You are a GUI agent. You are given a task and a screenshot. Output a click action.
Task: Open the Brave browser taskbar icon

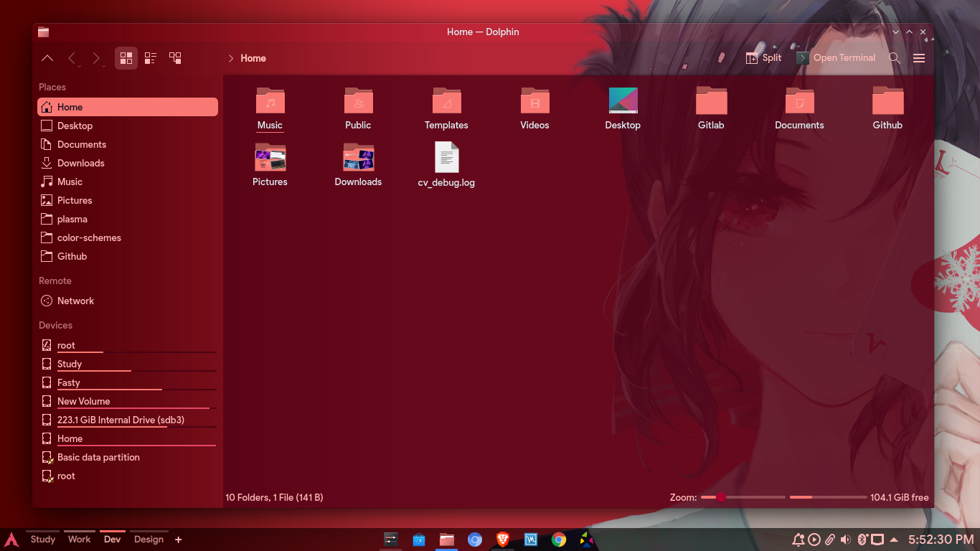[503, 540]
